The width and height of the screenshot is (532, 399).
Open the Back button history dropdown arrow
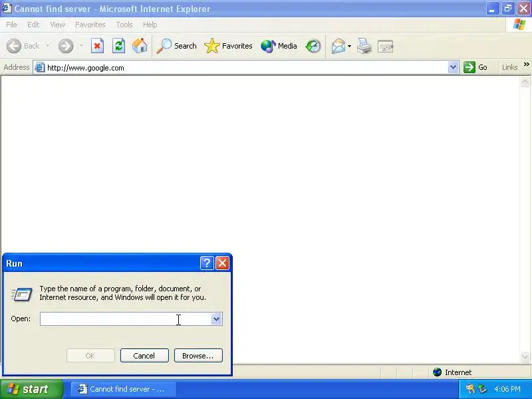47,45
